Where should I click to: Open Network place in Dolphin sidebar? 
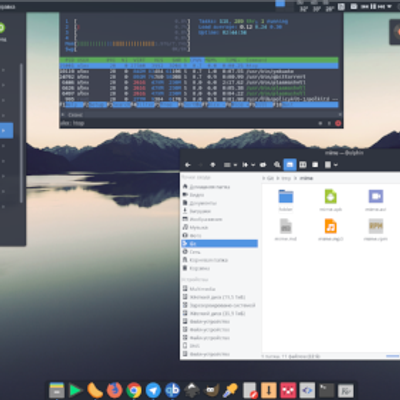(x=219, y=252)
